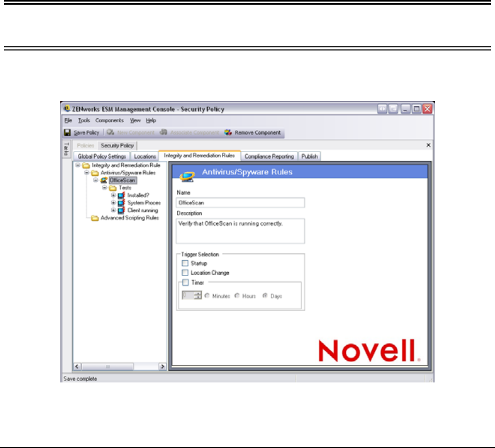Screen dimensions: 495x448
Task: Select Advanced Scripting Rules tree item
Action: 130,218
